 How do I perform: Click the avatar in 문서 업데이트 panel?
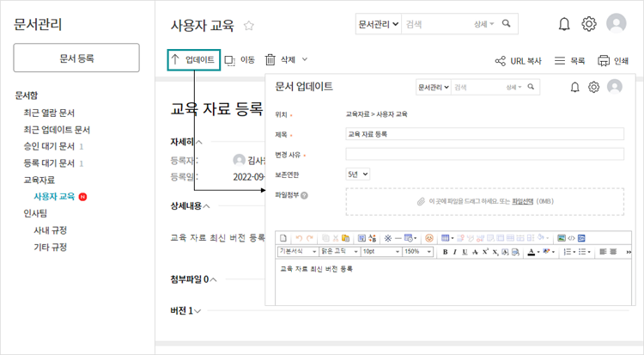(x=615, y=86)
